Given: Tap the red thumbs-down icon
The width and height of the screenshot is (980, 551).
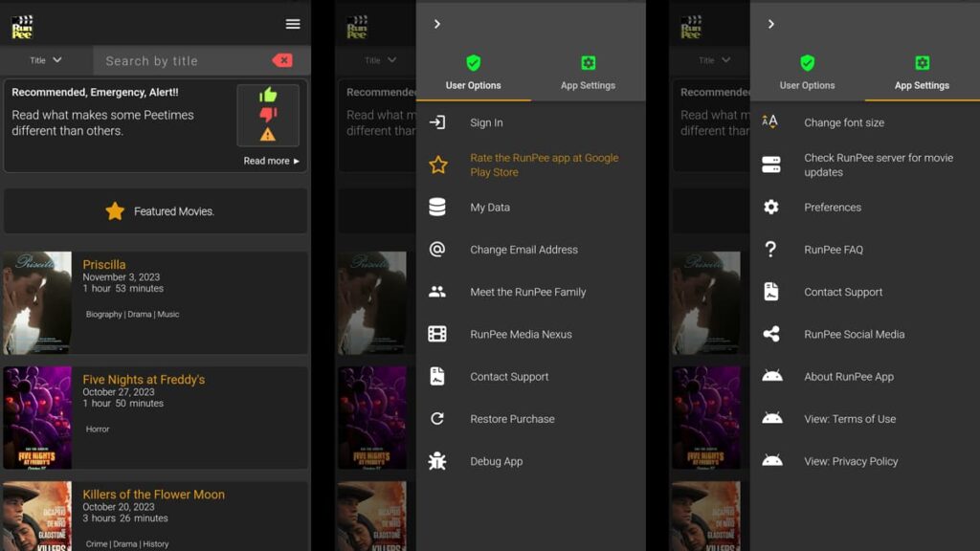Looking at the screenshot, I should pyautogui.click(x=268, y=115).
